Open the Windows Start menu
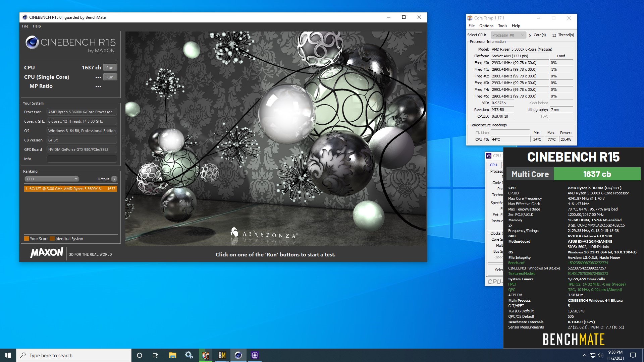The width and height of the screenshot is (644, 362). coord(8,355)
